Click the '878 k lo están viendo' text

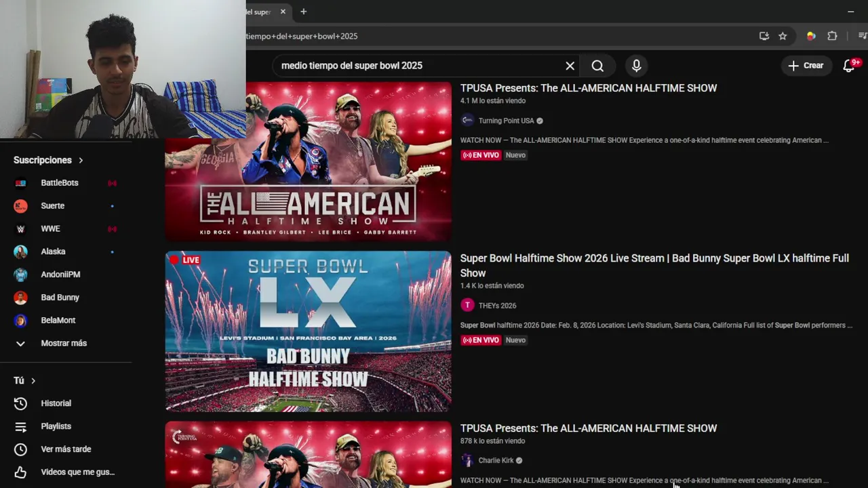pyautogui.click(x=493, y=441)
